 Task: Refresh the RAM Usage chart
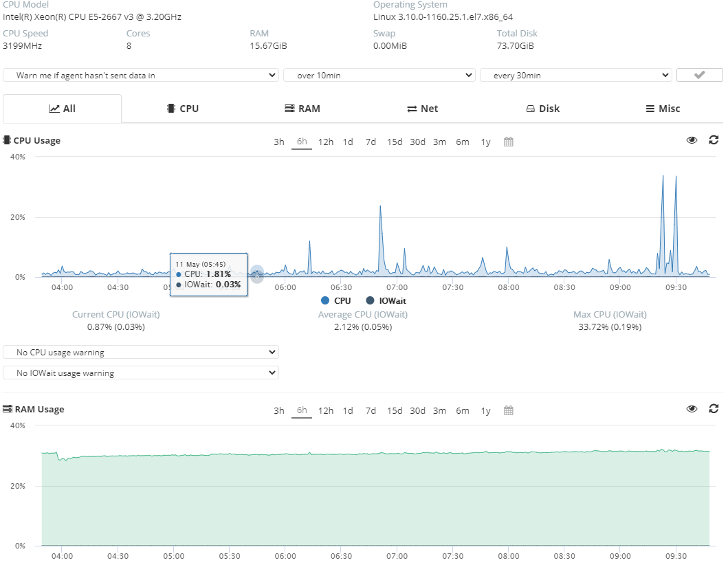(714, 409)
